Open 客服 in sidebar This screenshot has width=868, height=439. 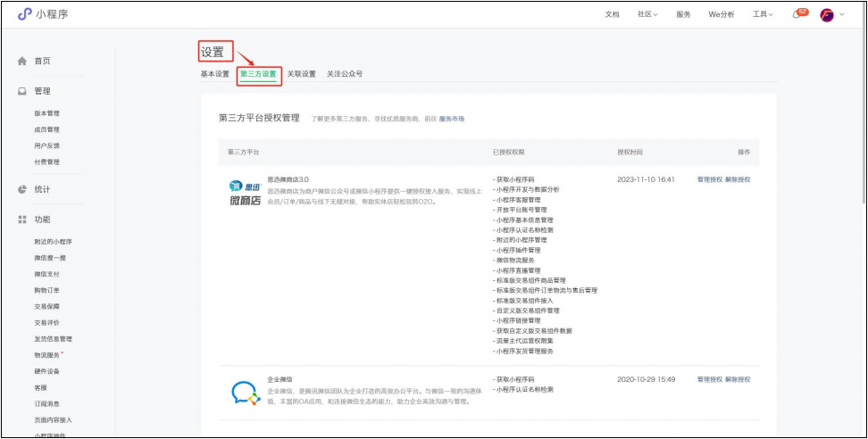click(x=40, y=387)
